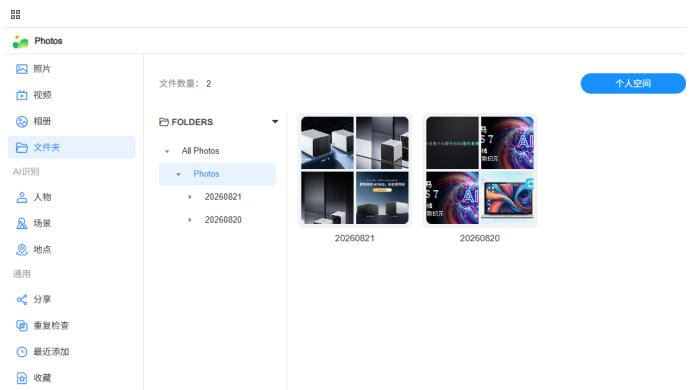Select 20260820 in the folder tree
694x390 pixels.
click(x=223, y=220)
